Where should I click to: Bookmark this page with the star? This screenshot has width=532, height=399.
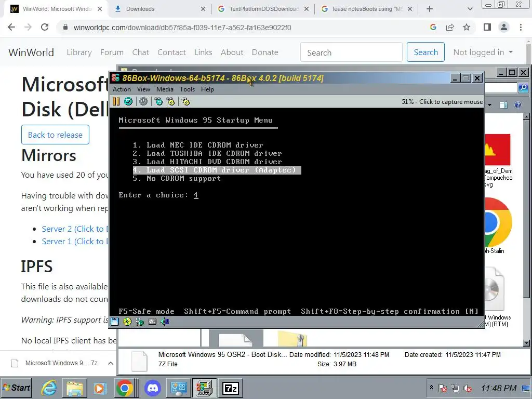(x=467, y=27)
